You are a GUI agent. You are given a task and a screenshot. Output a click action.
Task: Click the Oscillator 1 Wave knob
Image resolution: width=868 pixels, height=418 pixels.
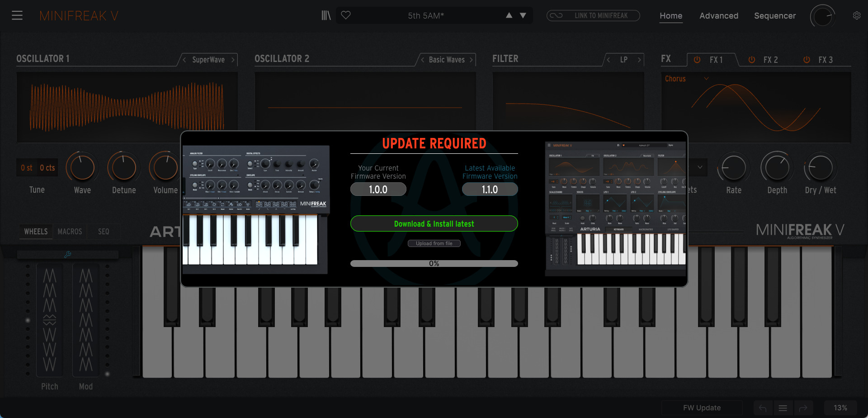click(82, 167)
